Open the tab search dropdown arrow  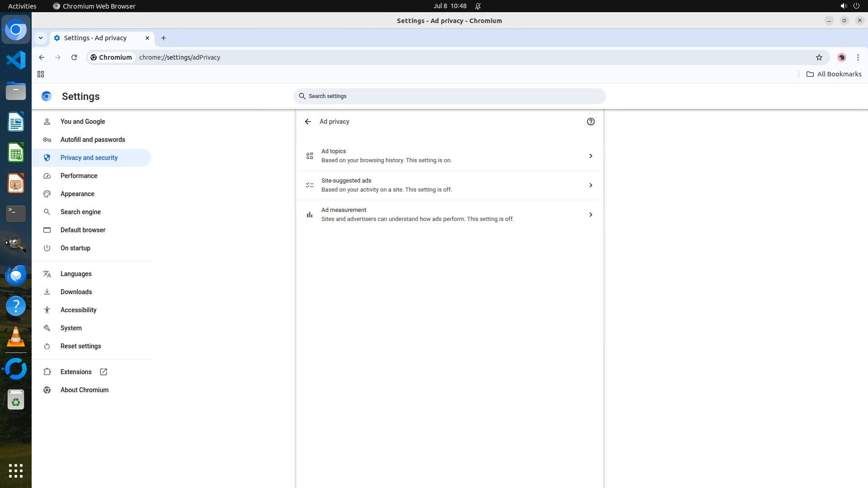tap(41, 38)
